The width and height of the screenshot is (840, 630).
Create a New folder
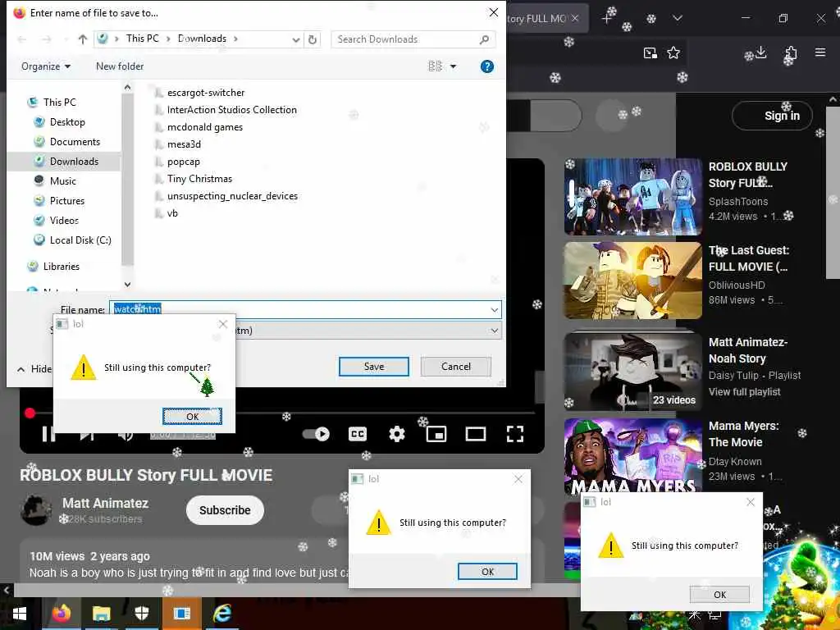coord(120,66)
